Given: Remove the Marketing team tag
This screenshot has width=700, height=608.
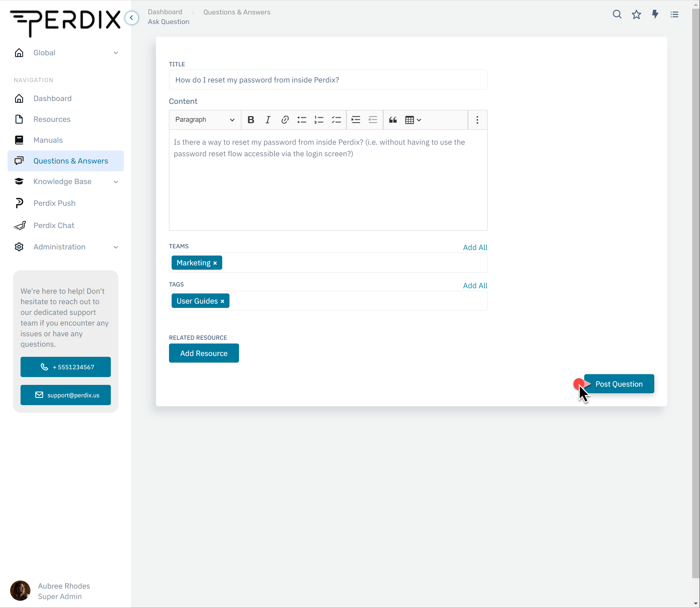Looking at the screenshot, I should tap(215, 263).
